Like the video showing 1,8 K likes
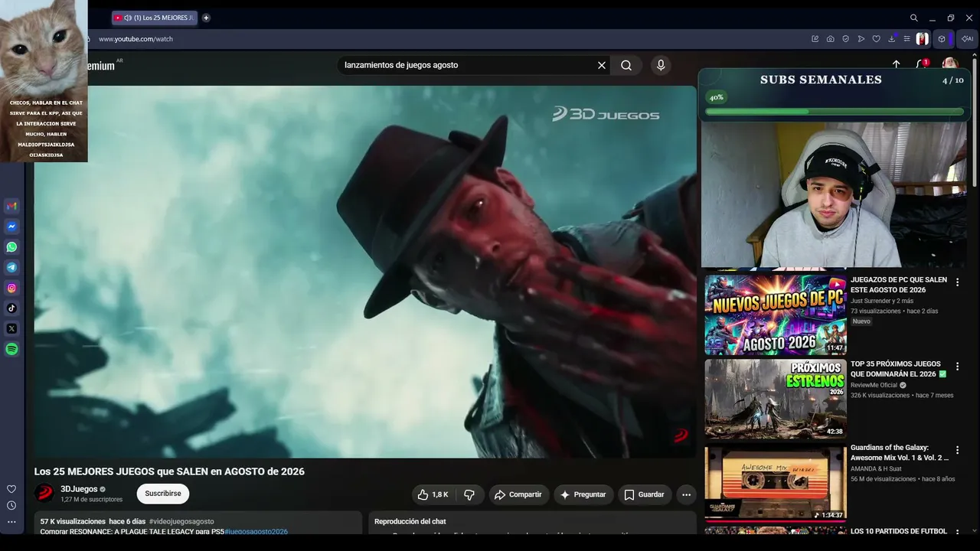The width and height of the screenshot is (980, 551). 433,494
